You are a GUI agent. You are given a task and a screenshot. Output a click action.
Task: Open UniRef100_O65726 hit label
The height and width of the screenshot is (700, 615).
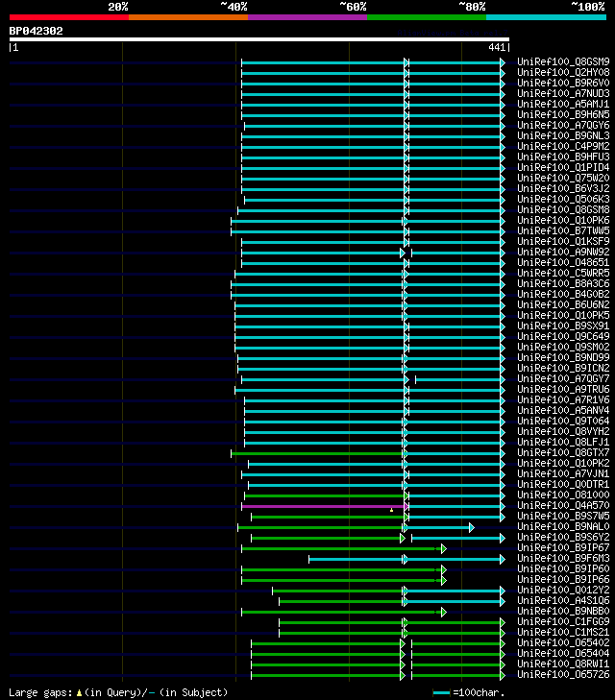coord(563,674)
